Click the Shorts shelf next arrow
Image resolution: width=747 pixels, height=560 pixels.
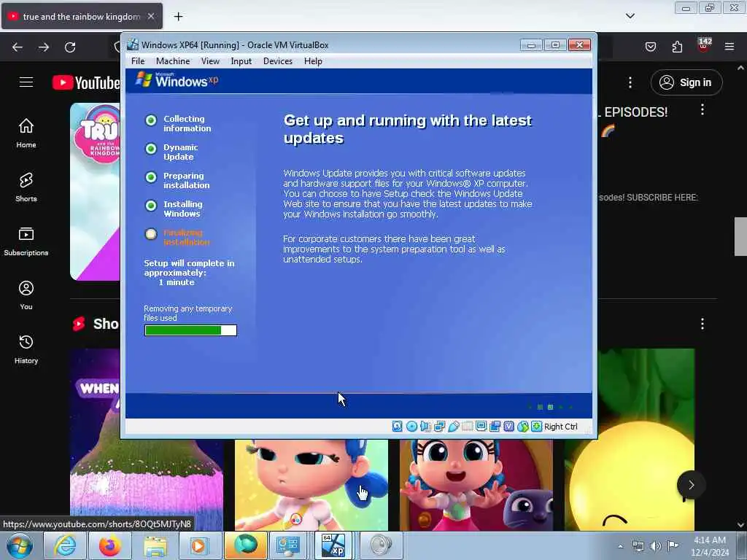tap(692, 485)
